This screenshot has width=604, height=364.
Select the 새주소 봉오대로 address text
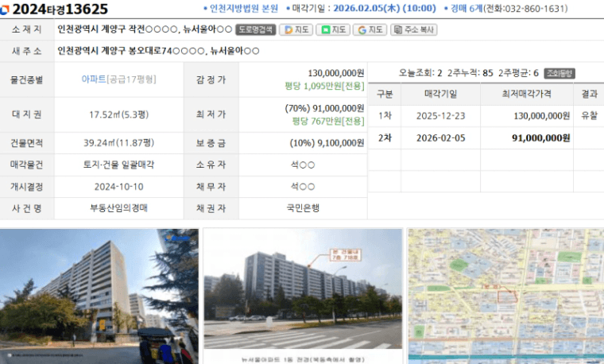click(x=158, y=51)
